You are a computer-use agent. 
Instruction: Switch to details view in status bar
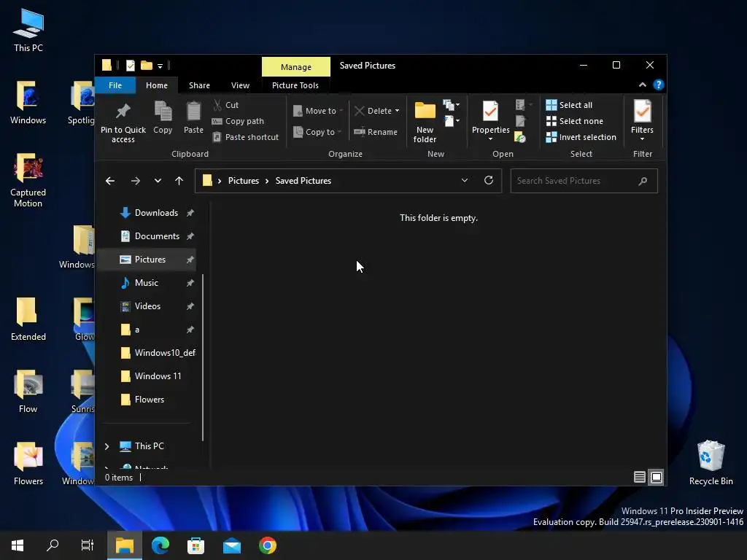point(639,477)
